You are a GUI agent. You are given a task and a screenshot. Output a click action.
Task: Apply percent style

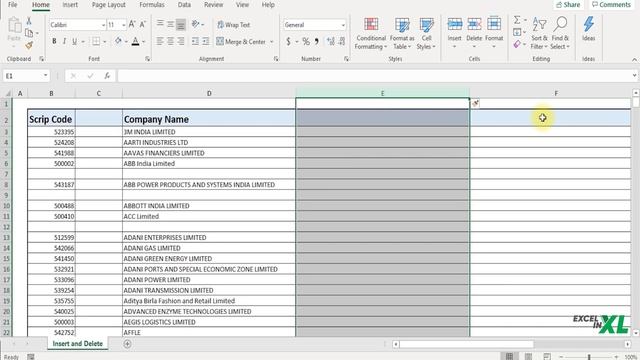click(306, 41)
